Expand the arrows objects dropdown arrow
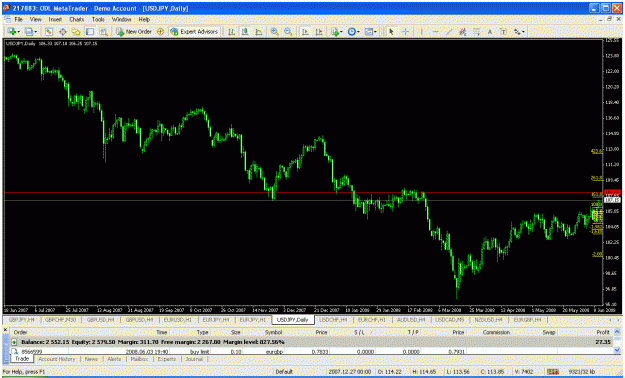This screenshot has height=378, width=625. (x=523, y=32)
